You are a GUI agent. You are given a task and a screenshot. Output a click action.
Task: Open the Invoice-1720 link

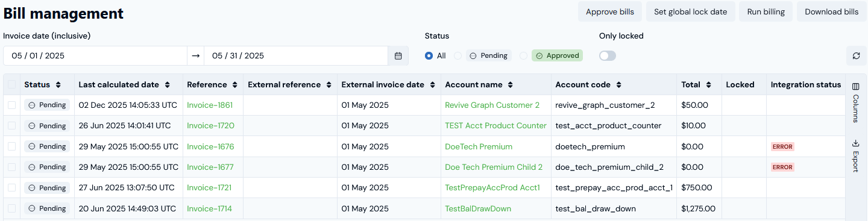tap(210, 126)
